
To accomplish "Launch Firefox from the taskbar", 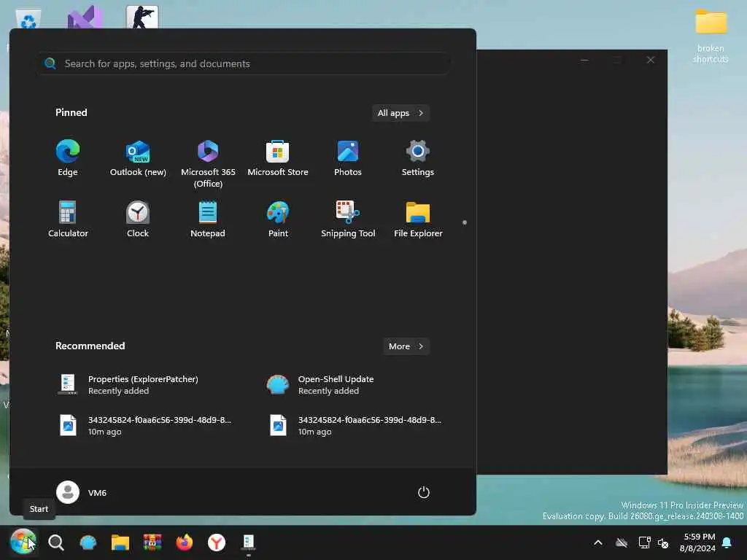I will point(185,542).
